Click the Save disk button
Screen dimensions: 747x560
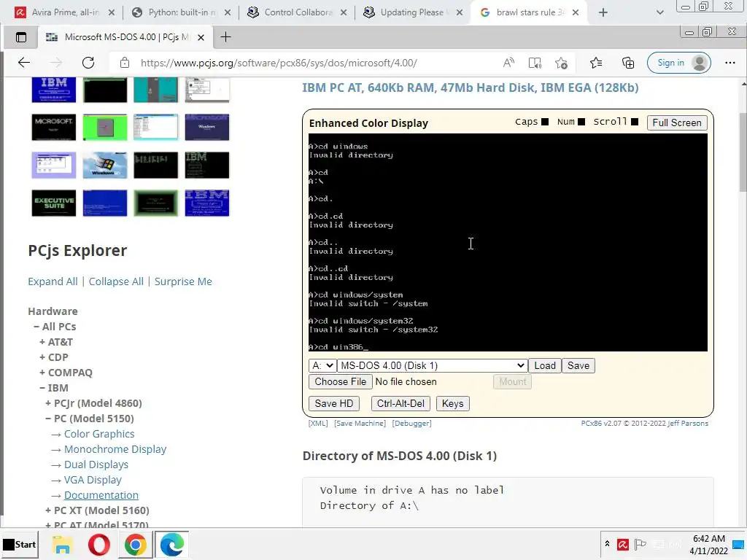[x=578, y=366]
